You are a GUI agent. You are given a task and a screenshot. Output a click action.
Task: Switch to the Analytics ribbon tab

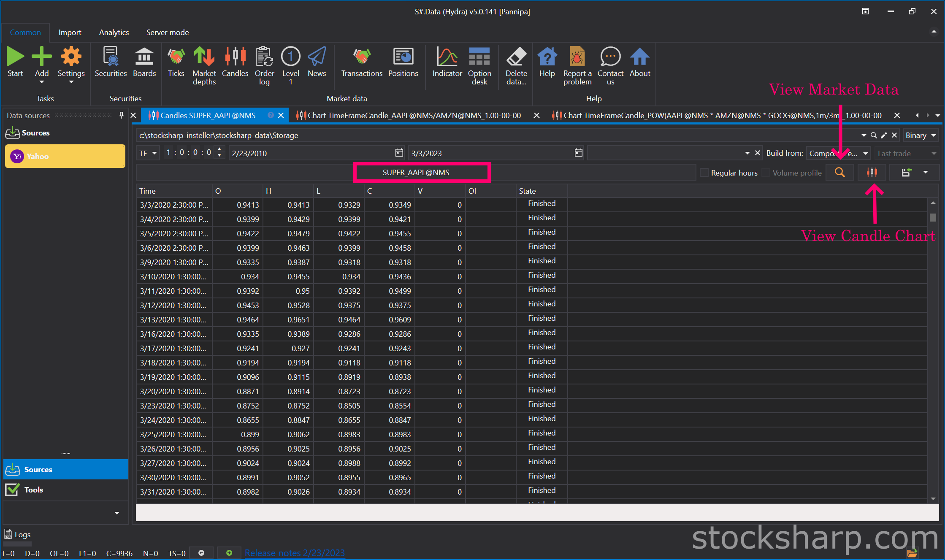(114, 32)
